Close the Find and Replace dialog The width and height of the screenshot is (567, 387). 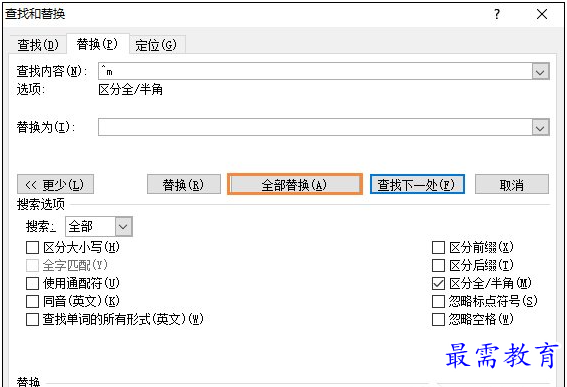542,14
